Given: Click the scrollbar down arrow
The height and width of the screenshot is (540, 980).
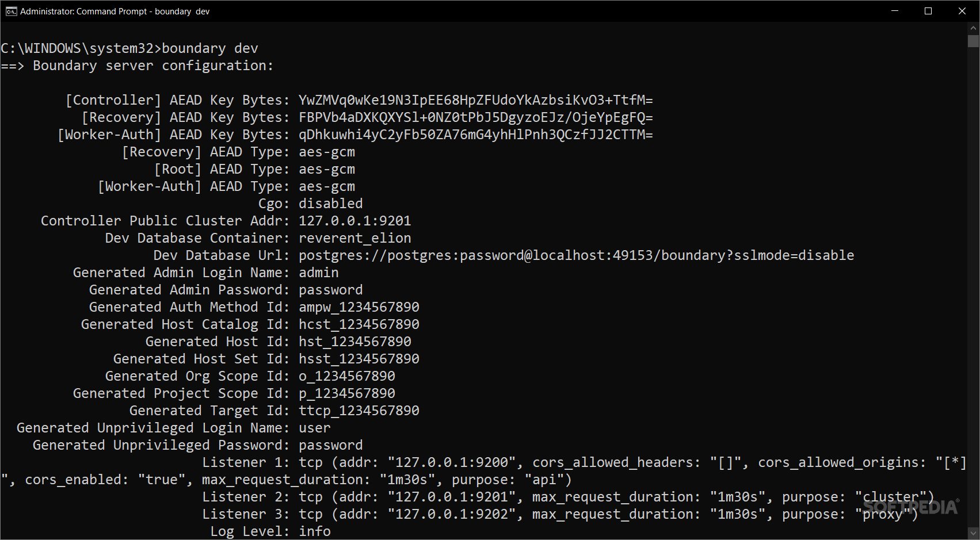Looking at the screenshot, I should (x=973, y=534).
